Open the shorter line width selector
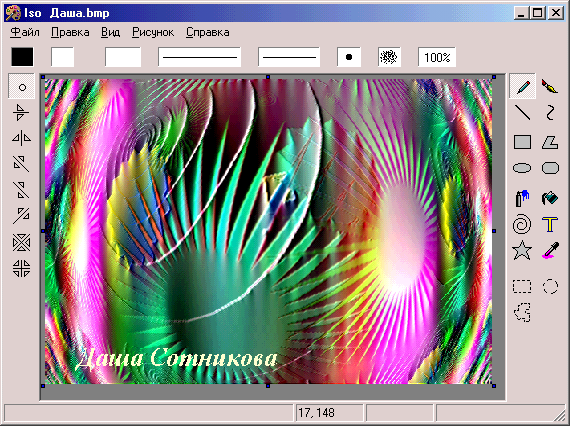Viewport: 570px width, 426px height. point(289,57)
